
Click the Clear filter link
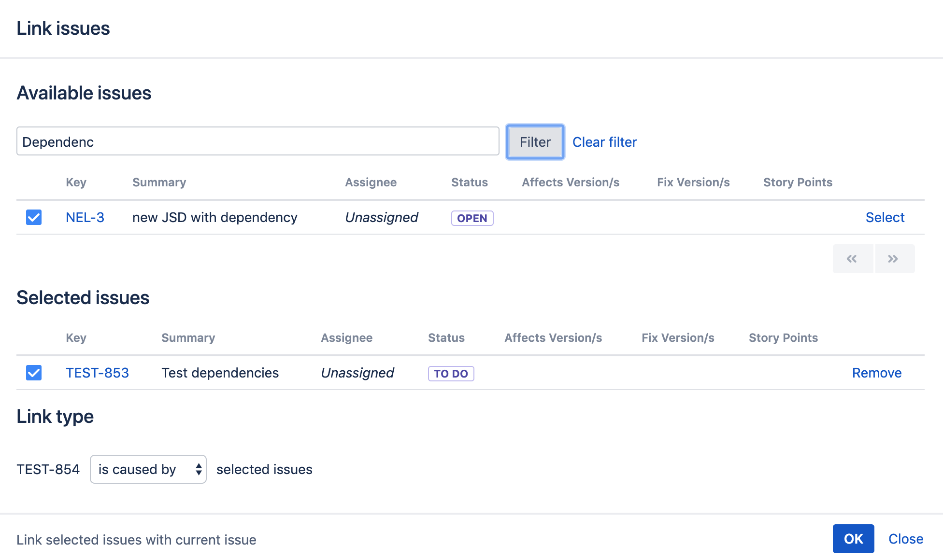(x=604, y=142)
